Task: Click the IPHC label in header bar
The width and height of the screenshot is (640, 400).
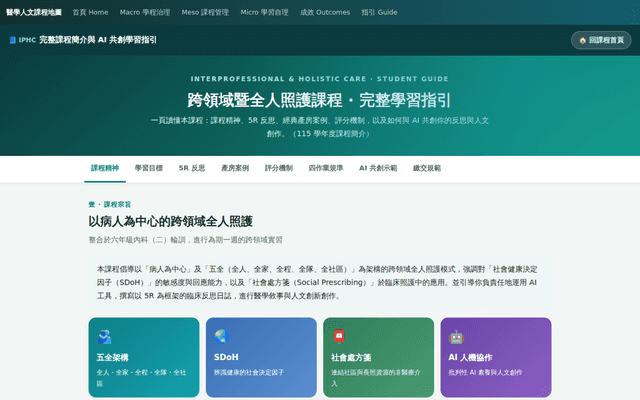Action: tap(27, 40)
